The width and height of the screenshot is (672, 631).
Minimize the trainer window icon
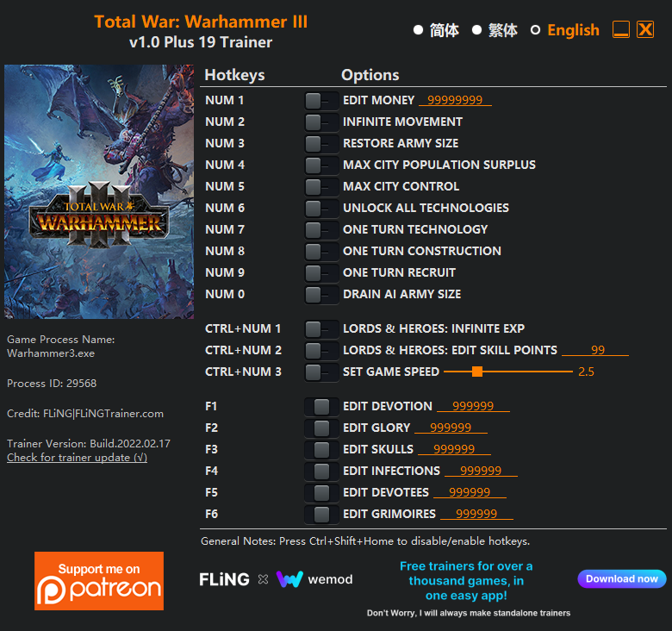tap(621, 29)
